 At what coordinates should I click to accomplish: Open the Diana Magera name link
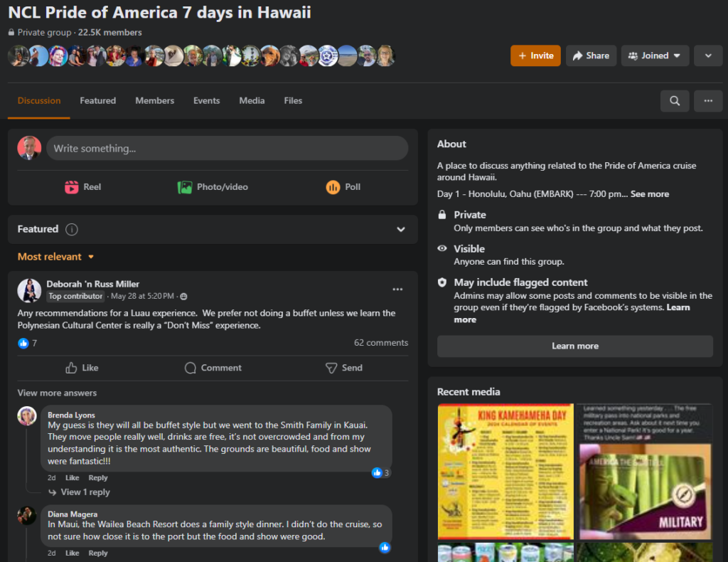click(73, 514)
